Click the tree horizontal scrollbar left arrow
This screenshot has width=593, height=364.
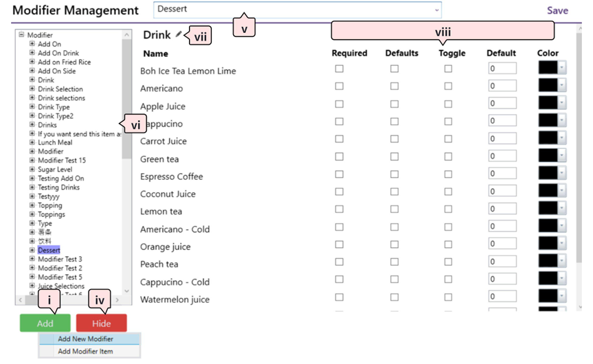click(x=21, y=300)
